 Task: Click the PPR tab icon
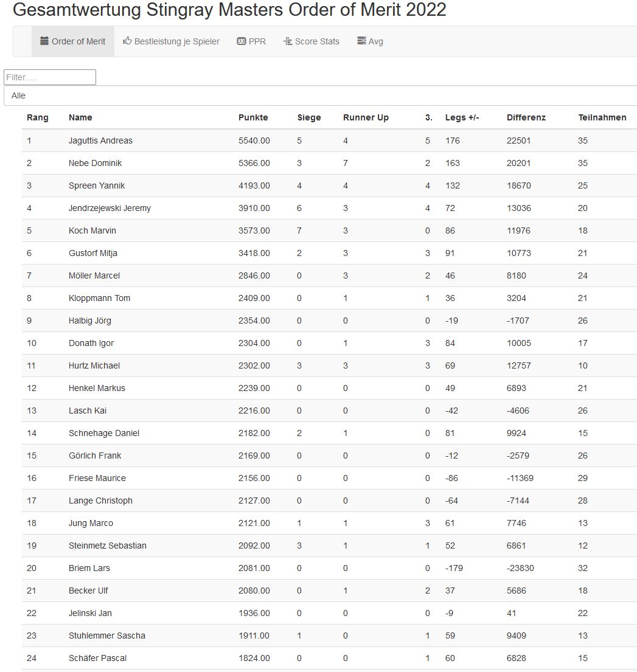[x=241, y=41]
